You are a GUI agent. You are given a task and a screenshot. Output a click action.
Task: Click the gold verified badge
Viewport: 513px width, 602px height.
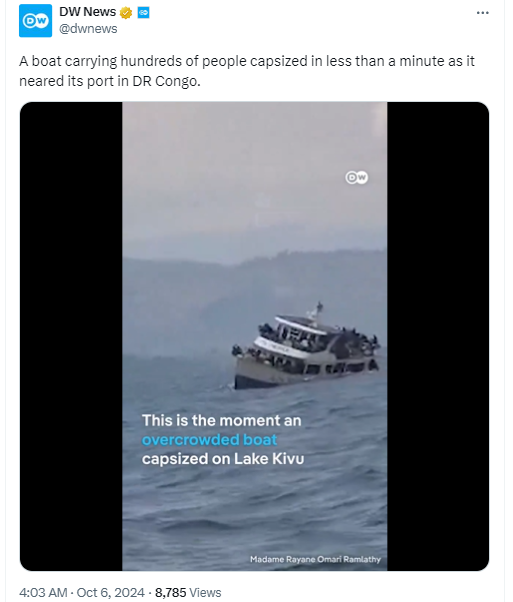tap(126, 13)
